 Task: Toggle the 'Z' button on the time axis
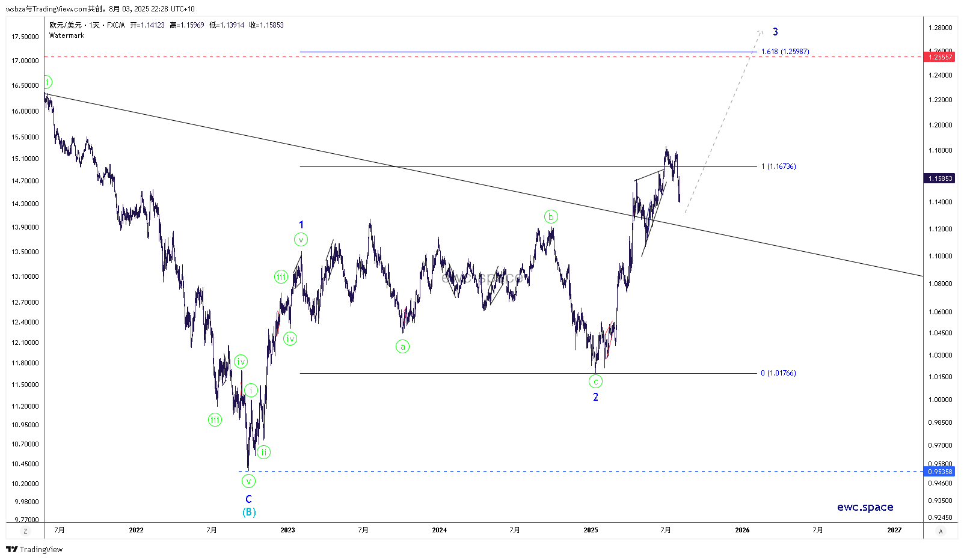(x=25, y=531)
